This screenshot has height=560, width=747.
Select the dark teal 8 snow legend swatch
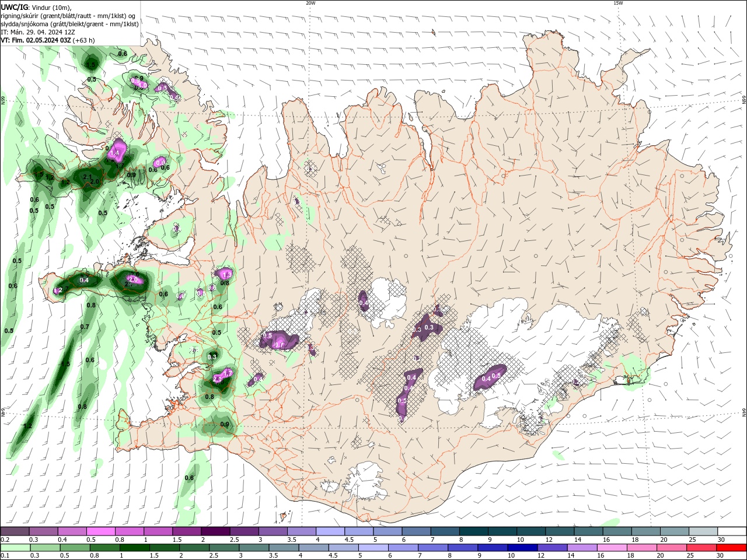tap(474, 531)
